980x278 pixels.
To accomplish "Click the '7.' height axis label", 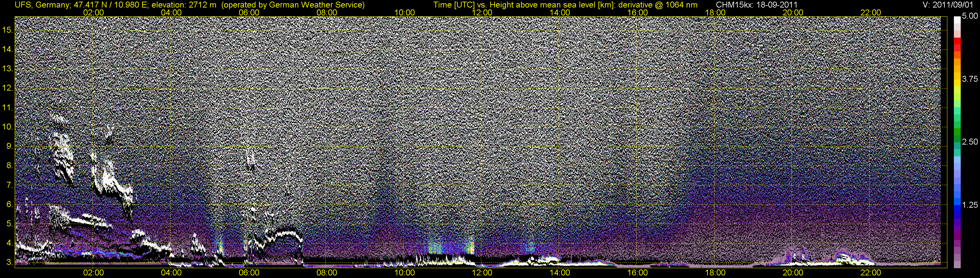I will [10, 185].
